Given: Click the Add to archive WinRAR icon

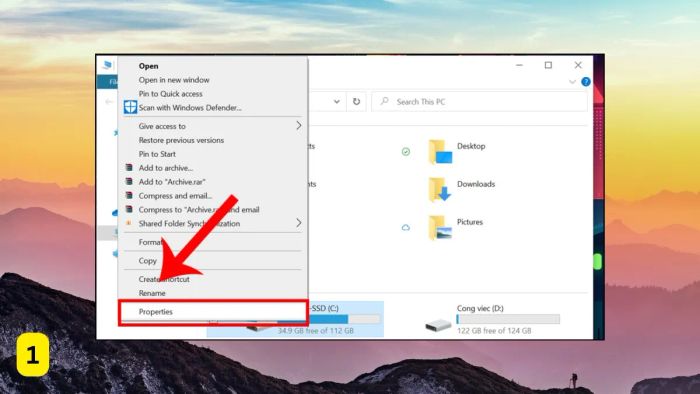Looking at the screenshot, I should (129, 168).
